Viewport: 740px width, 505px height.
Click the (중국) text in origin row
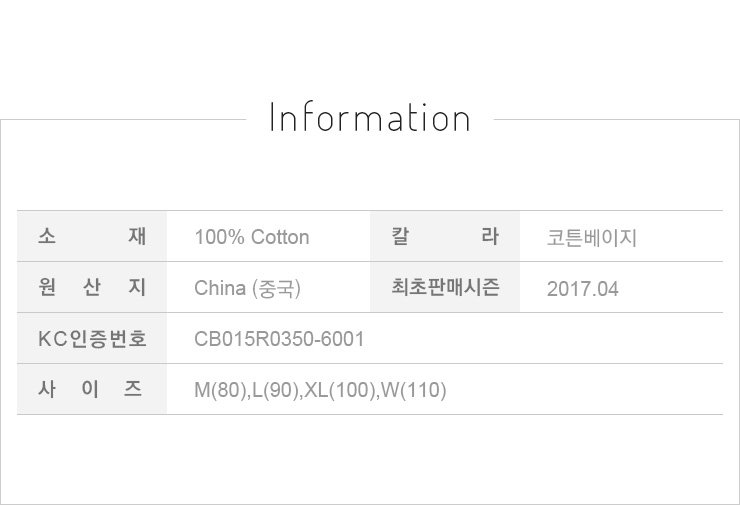[277, 289]
